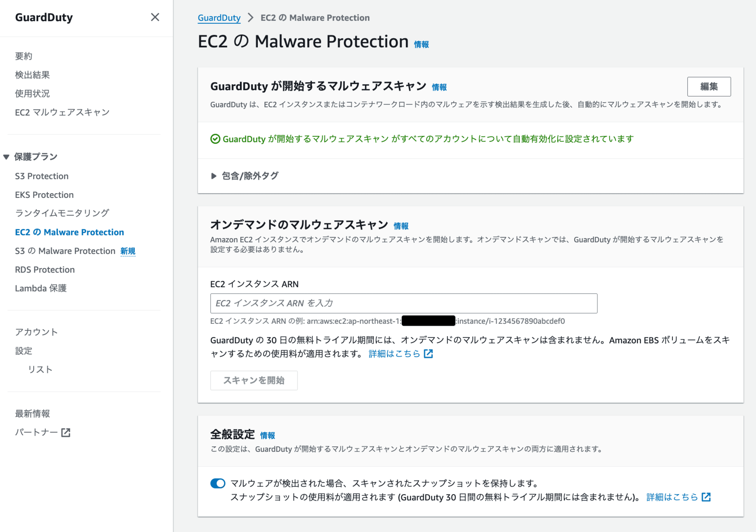Open EC2 マルウェアスキャン in sidebar

62,112
